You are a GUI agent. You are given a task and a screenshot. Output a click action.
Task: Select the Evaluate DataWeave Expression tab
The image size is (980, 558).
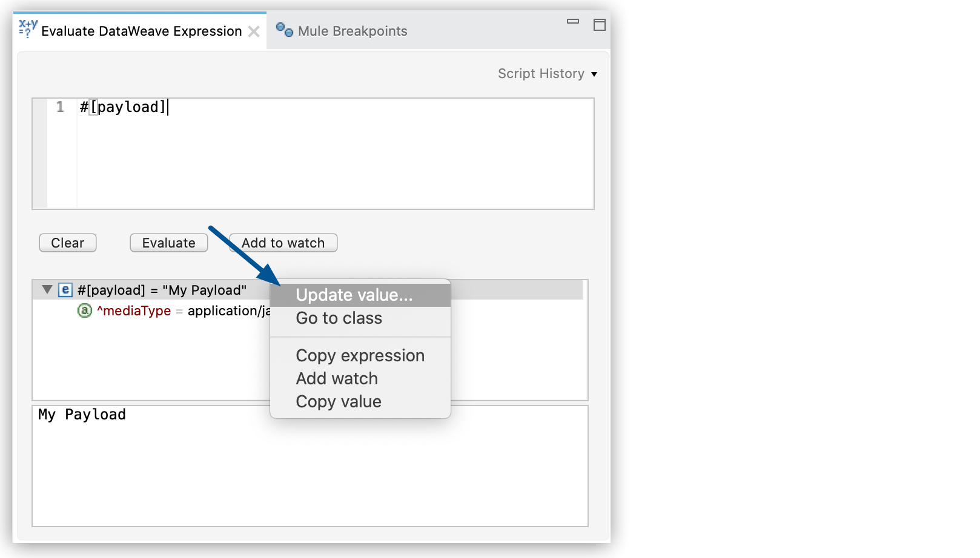(141, 31)
